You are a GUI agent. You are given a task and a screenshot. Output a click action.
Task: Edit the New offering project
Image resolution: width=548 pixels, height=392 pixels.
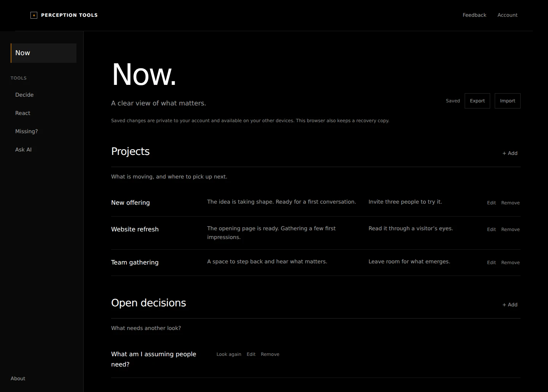tap(491, 203)
